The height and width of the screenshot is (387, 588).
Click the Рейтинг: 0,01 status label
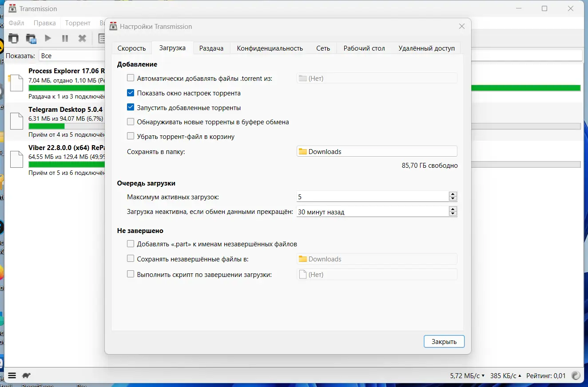(x=547, y=375)
